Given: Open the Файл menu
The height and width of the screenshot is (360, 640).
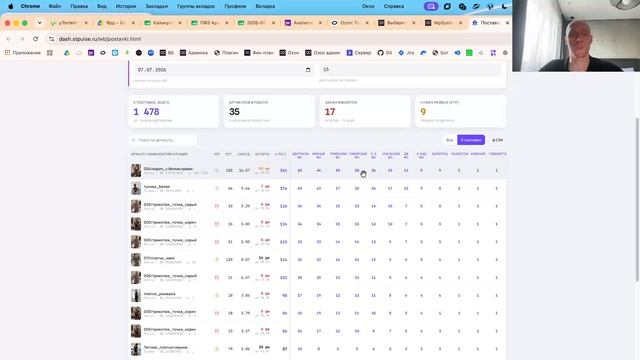Looking at the screenshot, I should pos(55,6).
